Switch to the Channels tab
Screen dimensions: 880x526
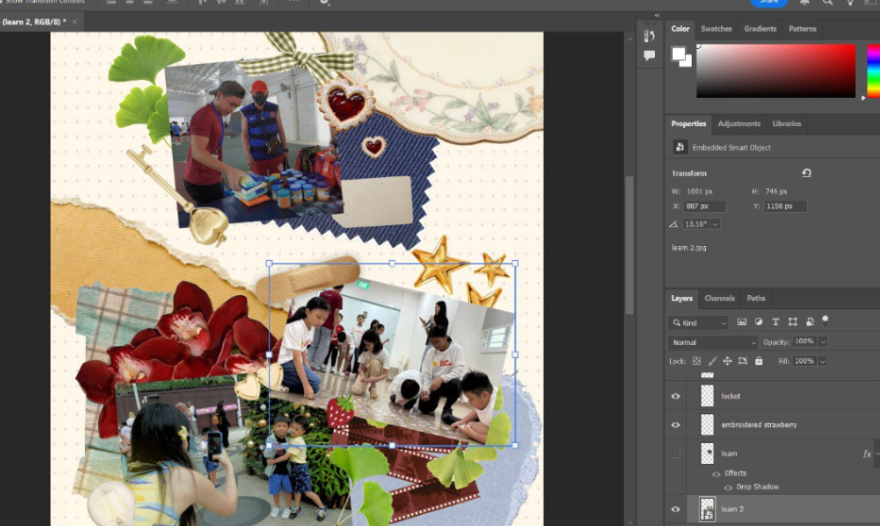tap(719, 298)
